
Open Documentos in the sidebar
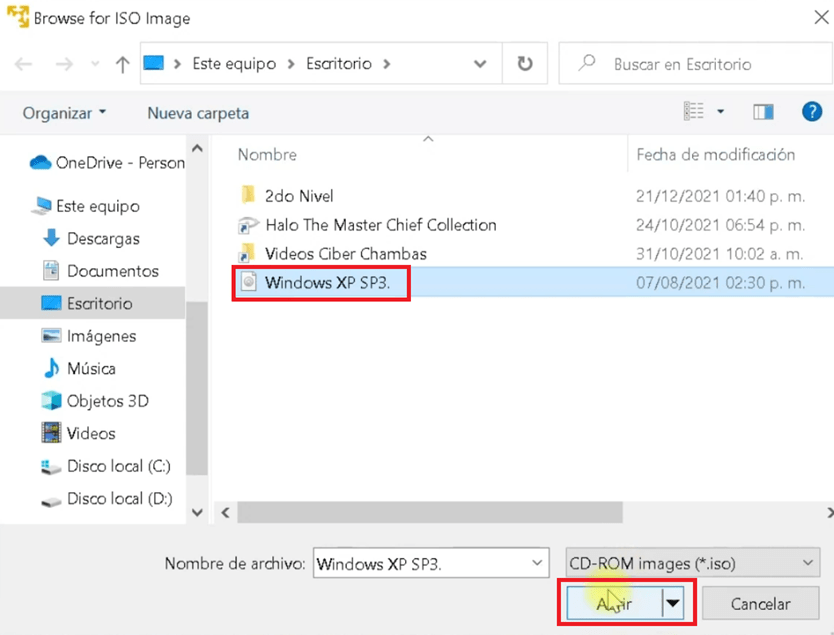[x=101, y=271]
